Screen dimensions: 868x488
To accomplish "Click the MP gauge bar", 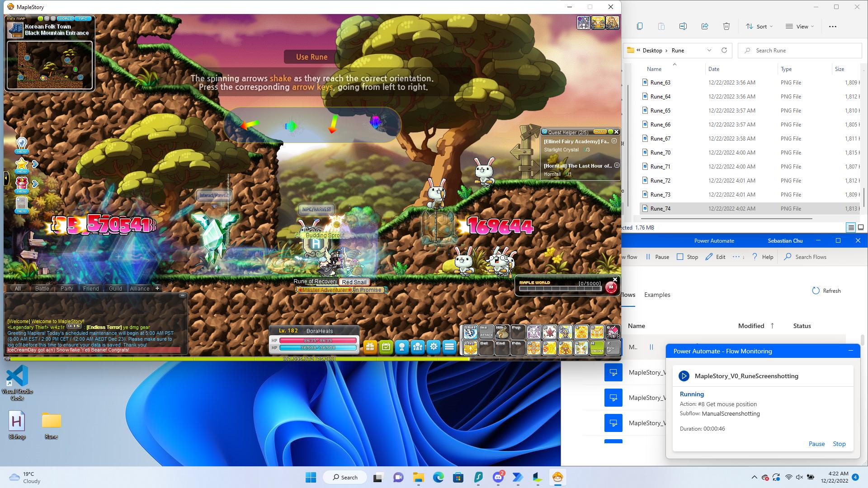I will tap(318, 347).
